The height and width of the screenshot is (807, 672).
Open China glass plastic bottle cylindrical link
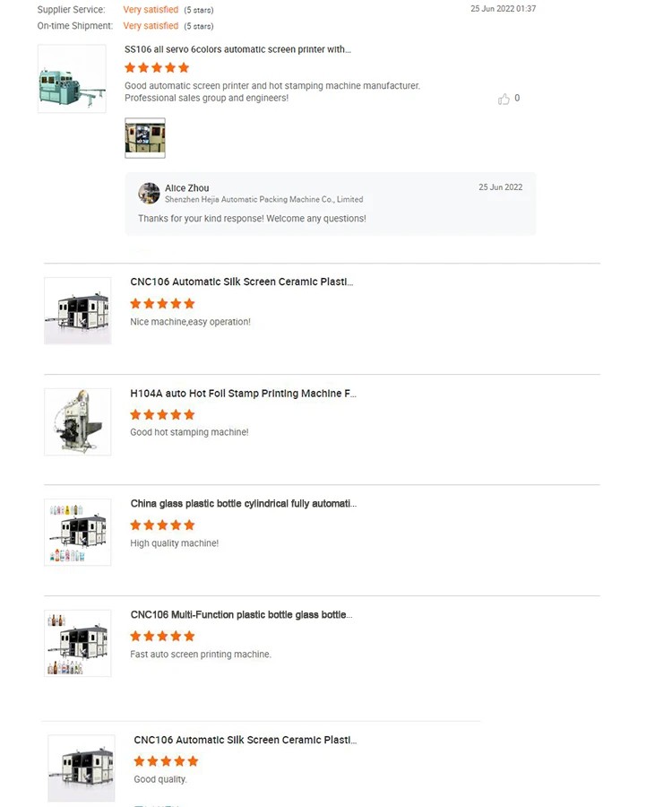click(243, 504)
